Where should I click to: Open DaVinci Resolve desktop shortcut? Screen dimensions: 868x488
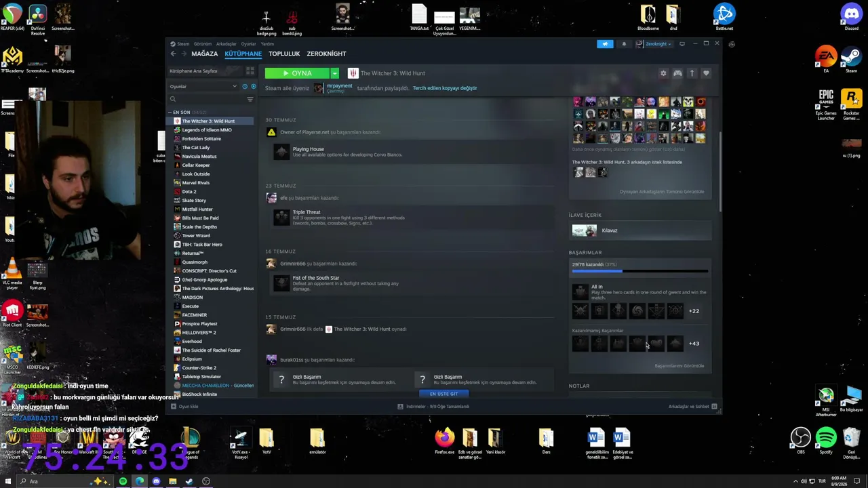coord(38,18)
